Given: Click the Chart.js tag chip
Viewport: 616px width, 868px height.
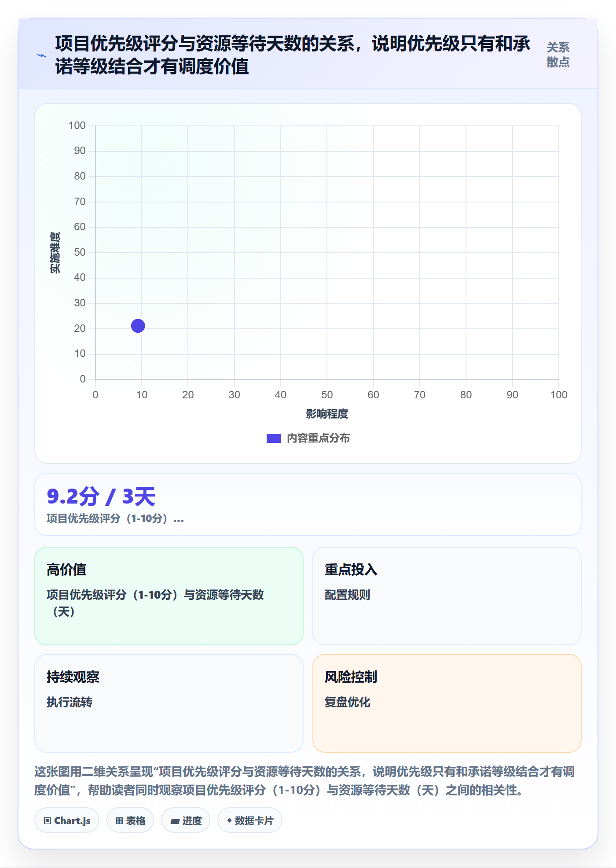Looking at the screenshot, I should (x=67, y=820).
